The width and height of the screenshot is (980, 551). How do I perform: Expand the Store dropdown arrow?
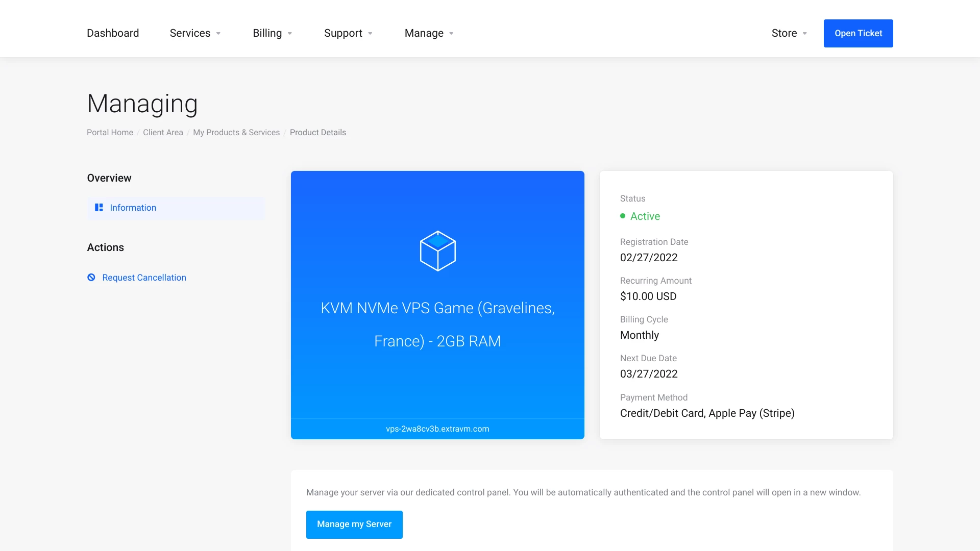pyautogui.click(x=804, y=34)
